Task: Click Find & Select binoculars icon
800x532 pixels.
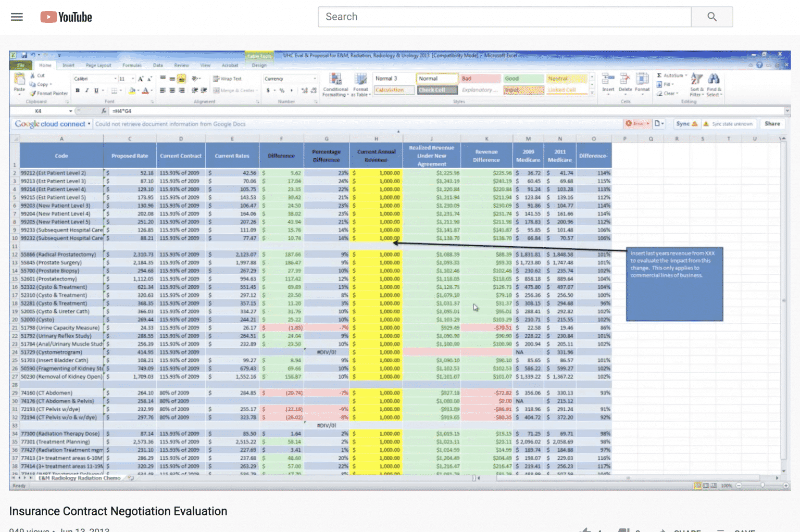Action: pyautogui.click(x=714, y=78)
